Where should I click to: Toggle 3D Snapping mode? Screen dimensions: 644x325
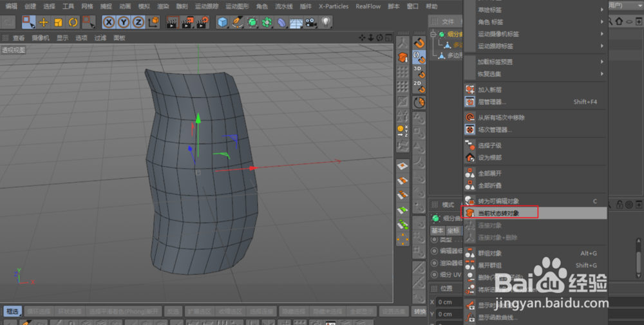pyautogui.click(x=419, y=72)
